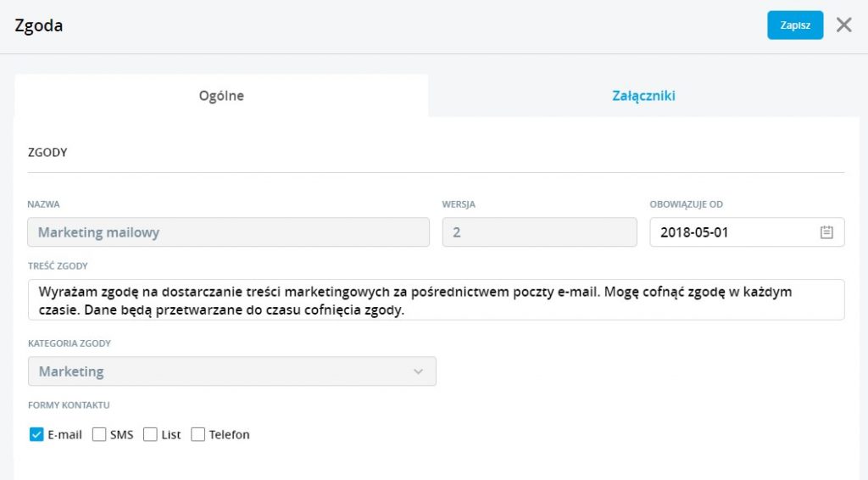Enable the SMS contact form checkbox
Screen dimensions: 868x480
click(99, 434)
